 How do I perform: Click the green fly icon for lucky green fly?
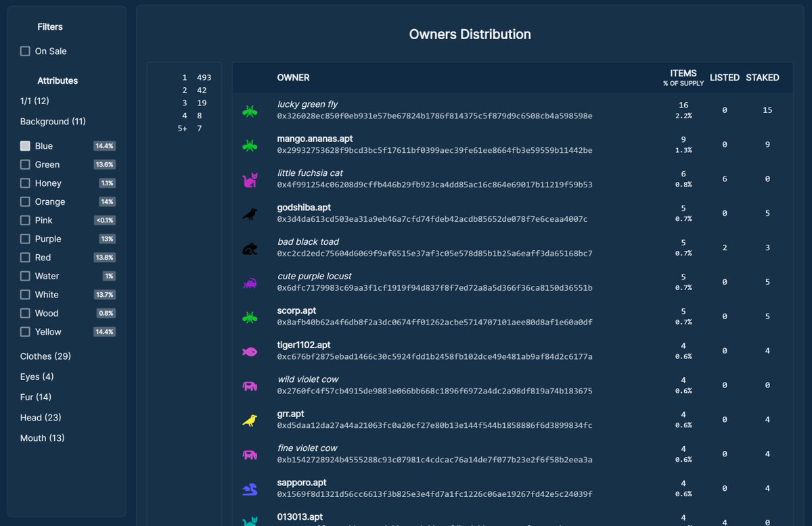point(250,111)
